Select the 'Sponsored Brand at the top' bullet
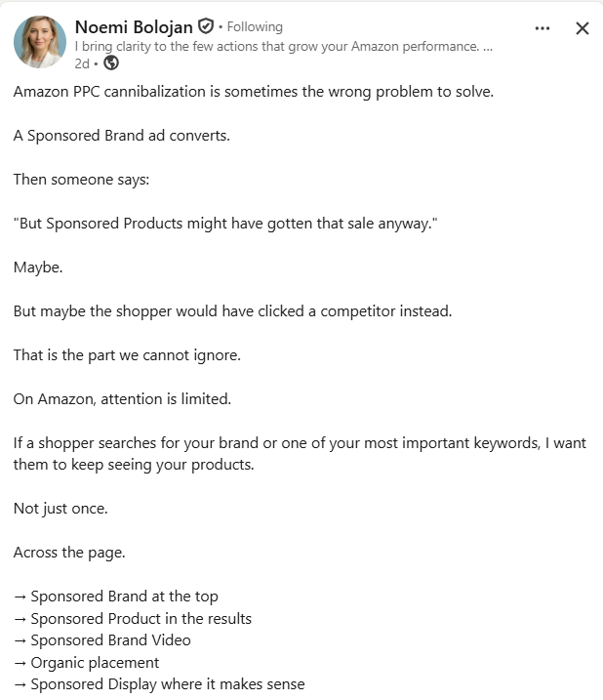Screen dimensions: 603x700 115,597
